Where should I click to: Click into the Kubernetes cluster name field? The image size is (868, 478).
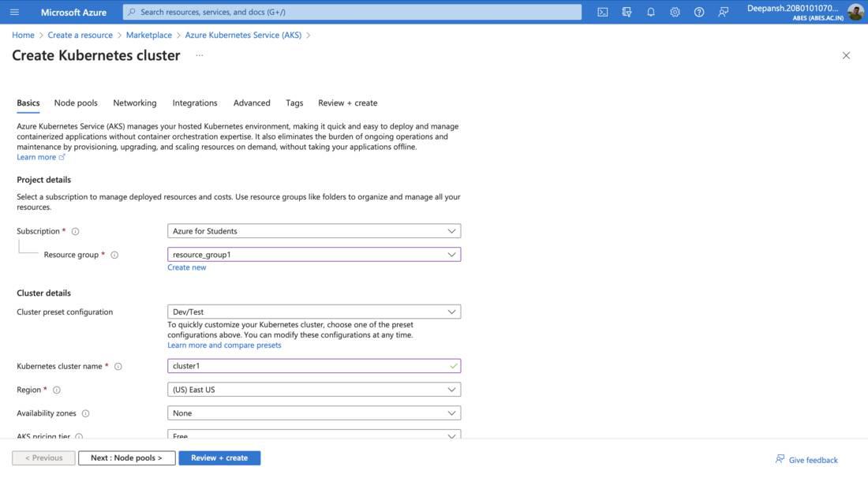[x=314, y=366]
